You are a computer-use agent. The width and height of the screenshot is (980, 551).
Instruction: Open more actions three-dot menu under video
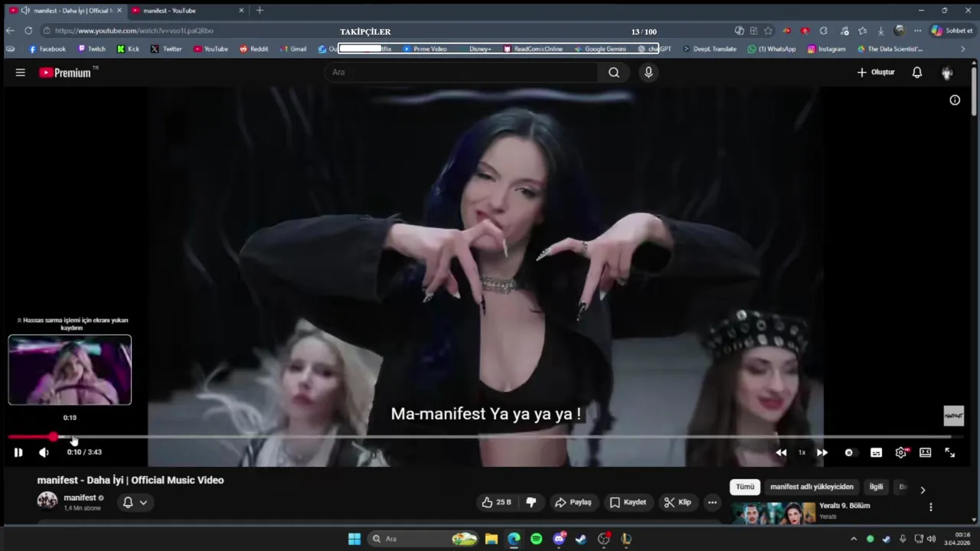712,503
